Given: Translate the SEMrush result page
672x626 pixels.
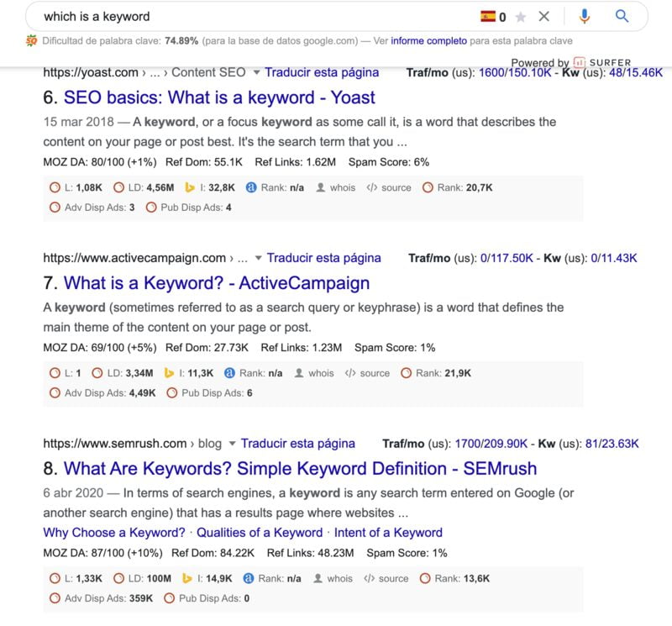Looking at the screenshot, I should pos(298,444).
